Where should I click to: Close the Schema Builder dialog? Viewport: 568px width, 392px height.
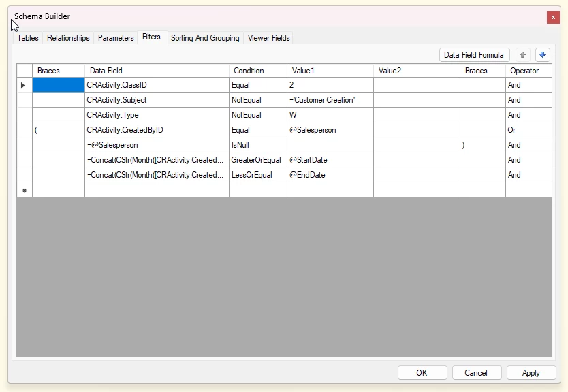[553, 17]
